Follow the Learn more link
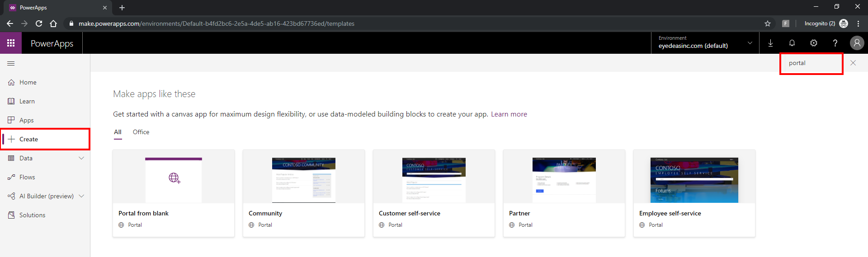 click(x=509, y=114)
